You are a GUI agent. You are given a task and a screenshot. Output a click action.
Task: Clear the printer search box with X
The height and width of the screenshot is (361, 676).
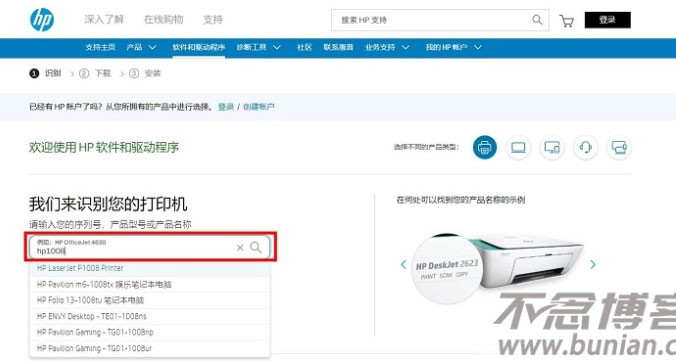(240, 247)
